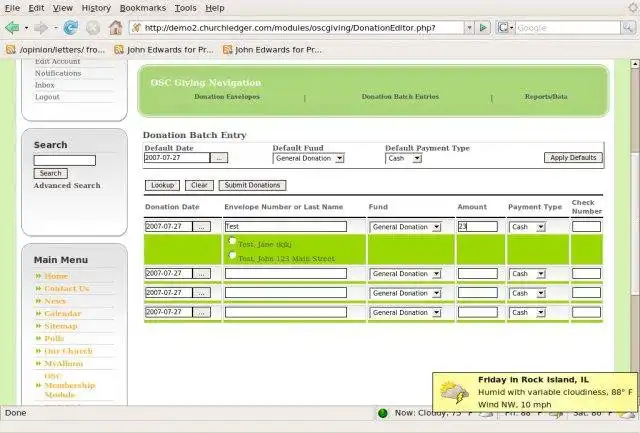Click the Logout link
This screenshot has height=433, width=640.
pyautogui.click(x=47, y=97)
